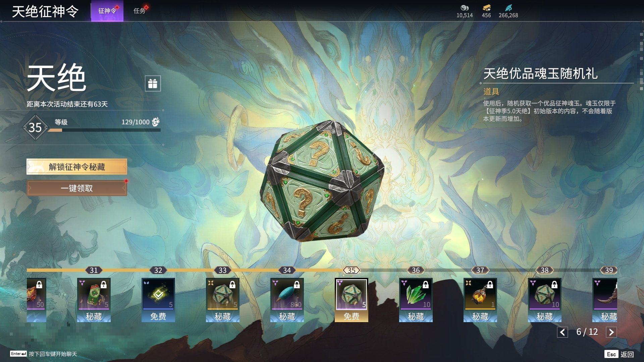
Task: Go to next reward page arrow
Action: [611, 332]
